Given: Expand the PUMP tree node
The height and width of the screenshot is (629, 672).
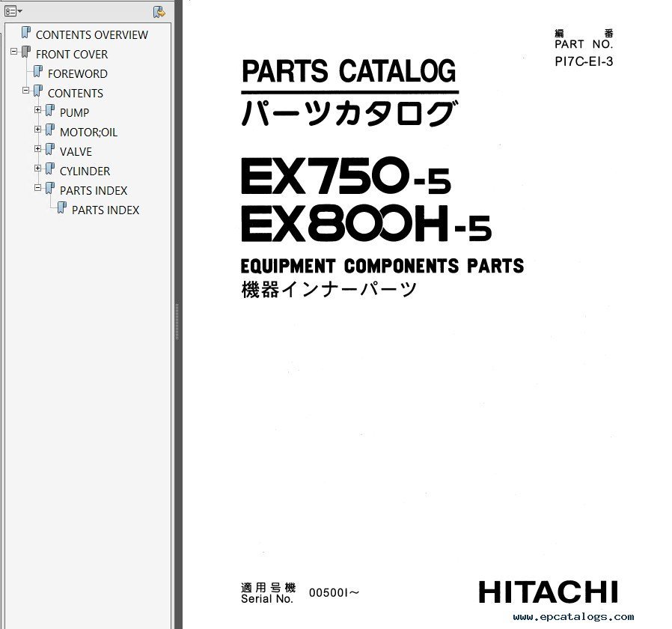Looking at the screenshot, I should [37, 110].
